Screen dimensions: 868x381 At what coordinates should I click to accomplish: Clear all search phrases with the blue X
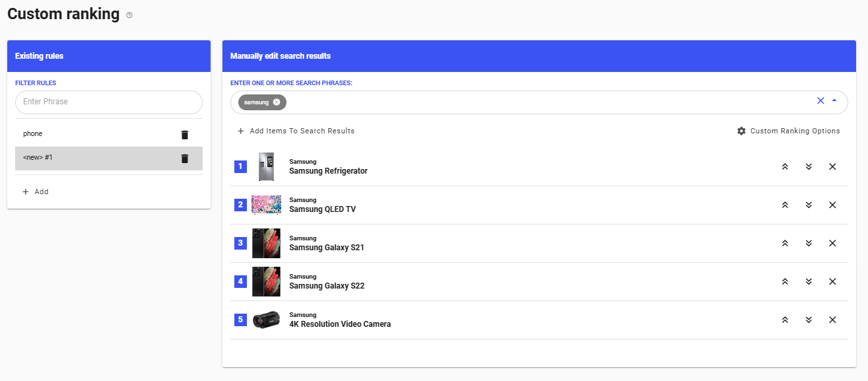[820, 100]
